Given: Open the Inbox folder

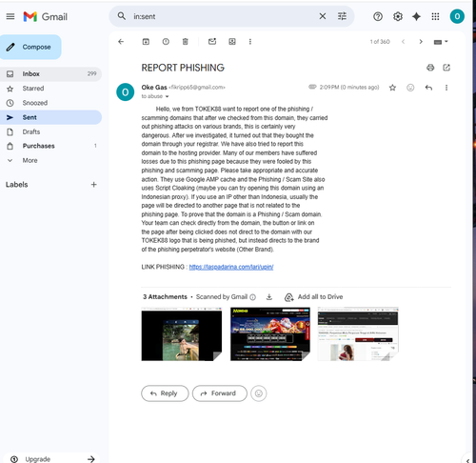Looking at the screenshot, I should [x=50, y=74].
